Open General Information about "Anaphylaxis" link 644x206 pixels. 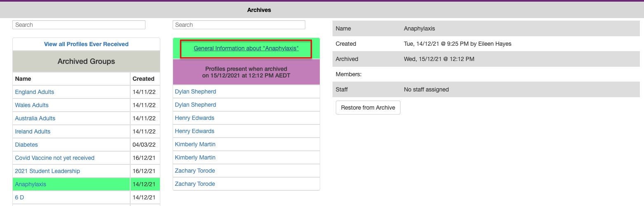pos(246,48)
